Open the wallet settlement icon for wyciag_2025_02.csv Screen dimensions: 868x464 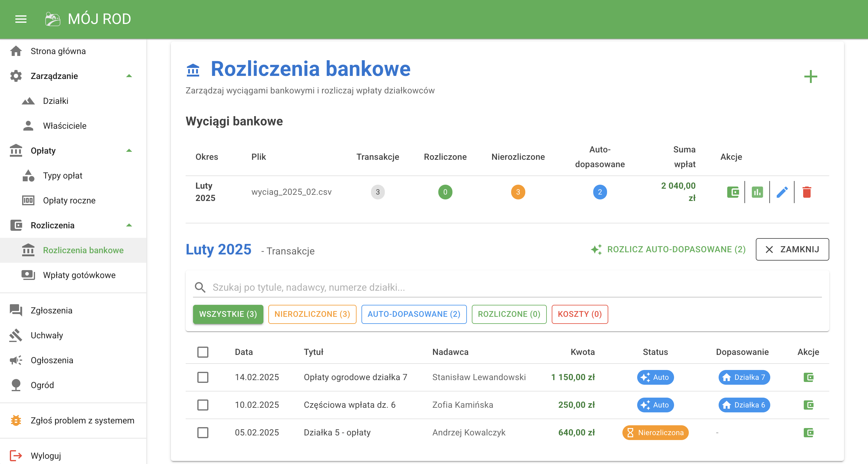[734, 192]
